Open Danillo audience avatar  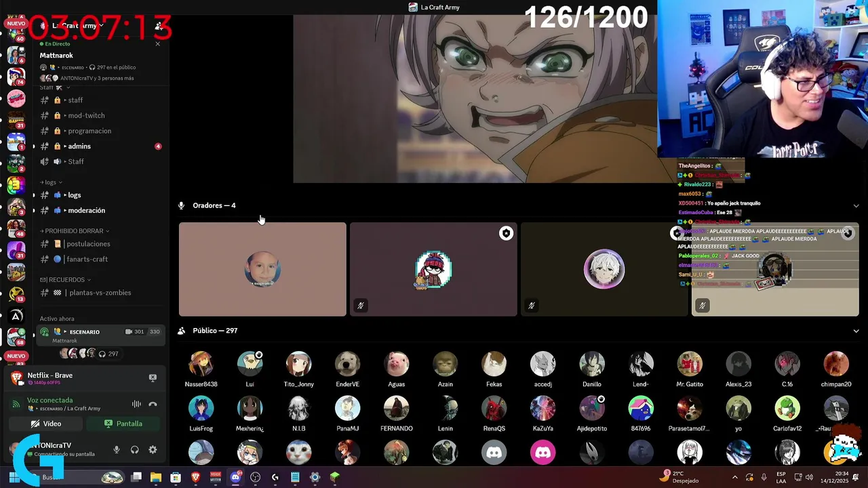coord(591,364)
